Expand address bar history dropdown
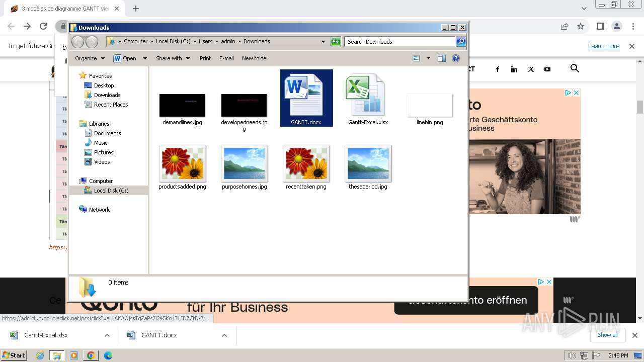 [323, 42]
